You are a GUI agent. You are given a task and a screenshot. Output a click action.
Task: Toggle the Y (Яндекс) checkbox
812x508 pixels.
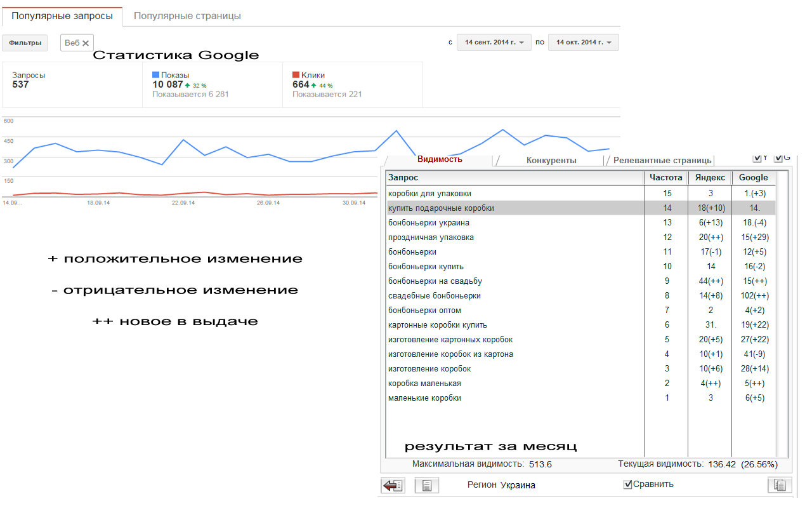(x=757, y=157)
